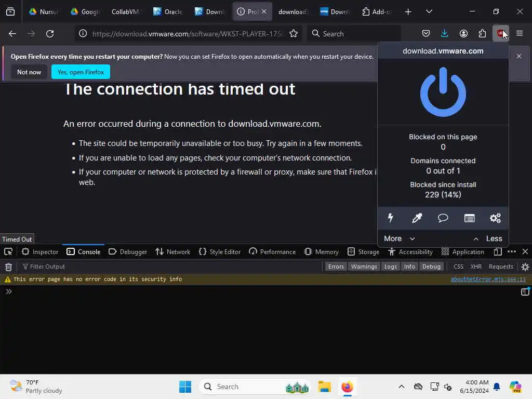
Task: Click the Not now button
Action: click(29, 72)
